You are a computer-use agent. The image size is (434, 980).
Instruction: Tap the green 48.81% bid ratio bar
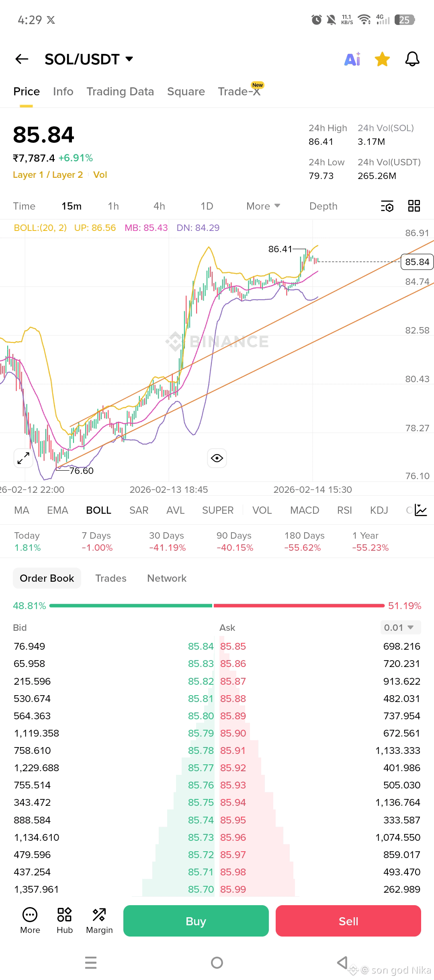click(x=131, y=605)
